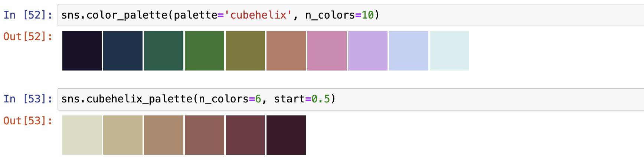
Task: Click the pale beige-green swatch in Out[53]
Action: pos(82,135)
